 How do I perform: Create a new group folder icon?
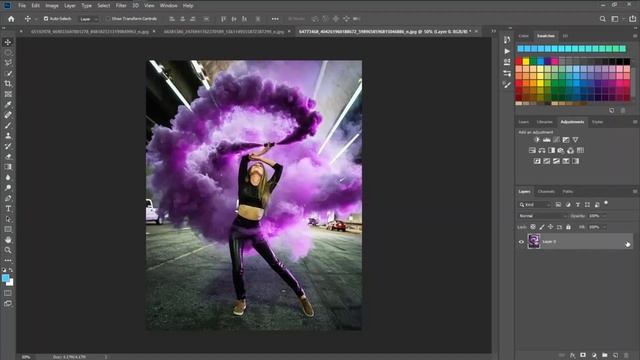(604, 356)
